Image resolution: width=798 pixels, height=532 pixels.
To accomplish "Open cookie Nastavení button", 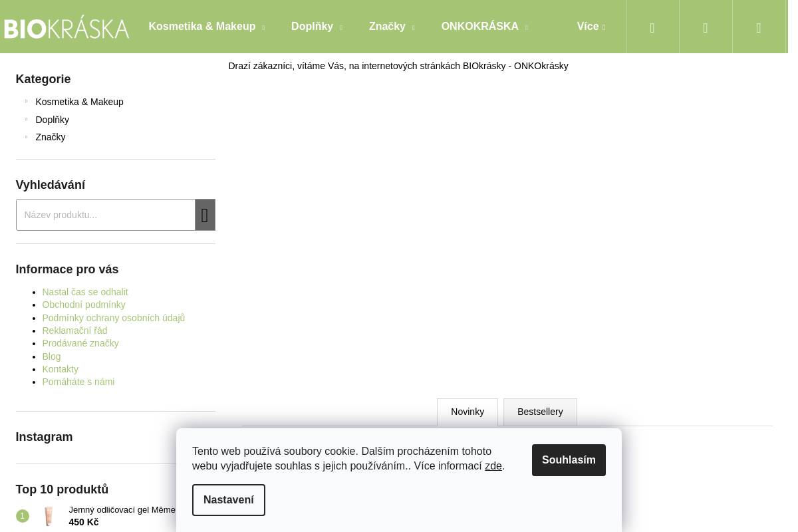I will click(229, 500).
